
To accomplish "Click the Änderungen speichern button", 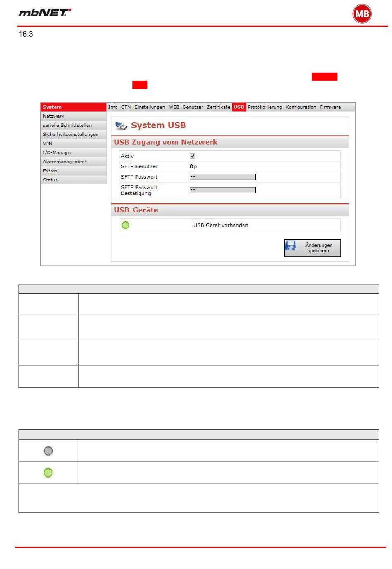I will click(x=312, y=248).
